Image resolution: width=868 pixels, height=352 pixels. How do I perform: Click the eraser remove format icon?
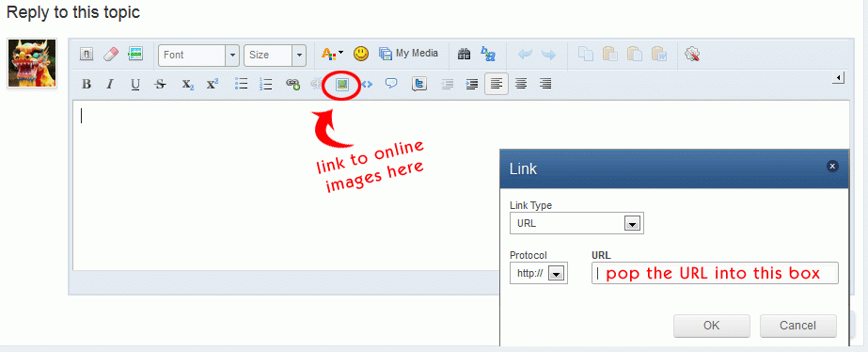click(x=111, y=55)
